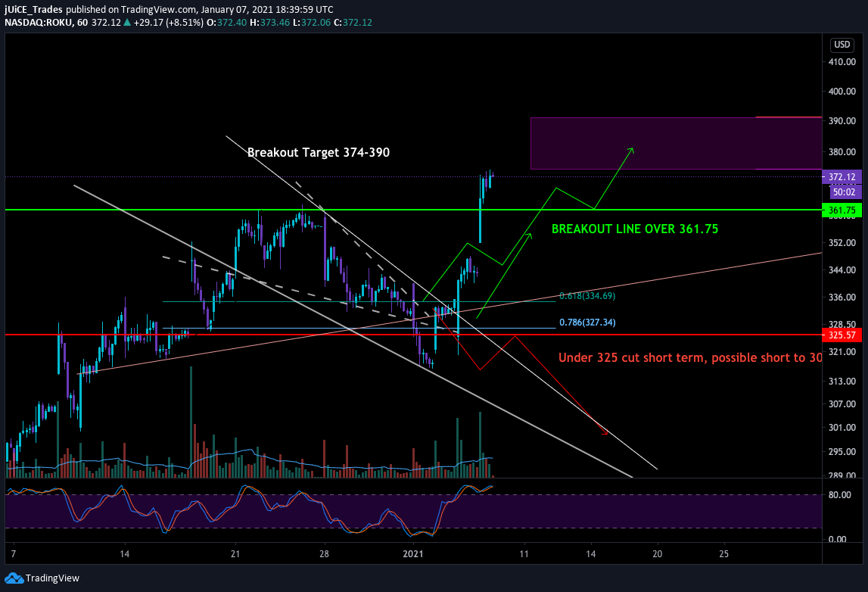Image resolution: width=868 pixels, height=592 pixels.
Task: Click the 50:02 countdown timer label
Action: click(x=845, y=192)
